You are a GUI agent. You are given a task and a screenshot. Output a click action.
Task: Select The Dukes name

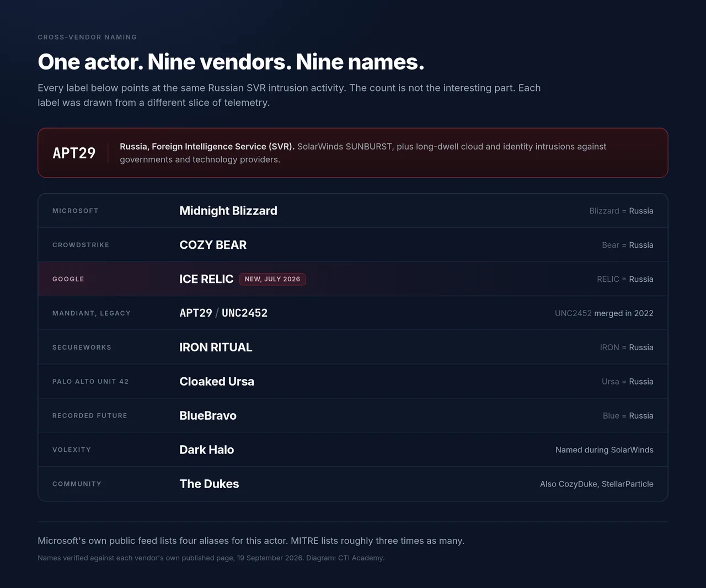[210, 484]
